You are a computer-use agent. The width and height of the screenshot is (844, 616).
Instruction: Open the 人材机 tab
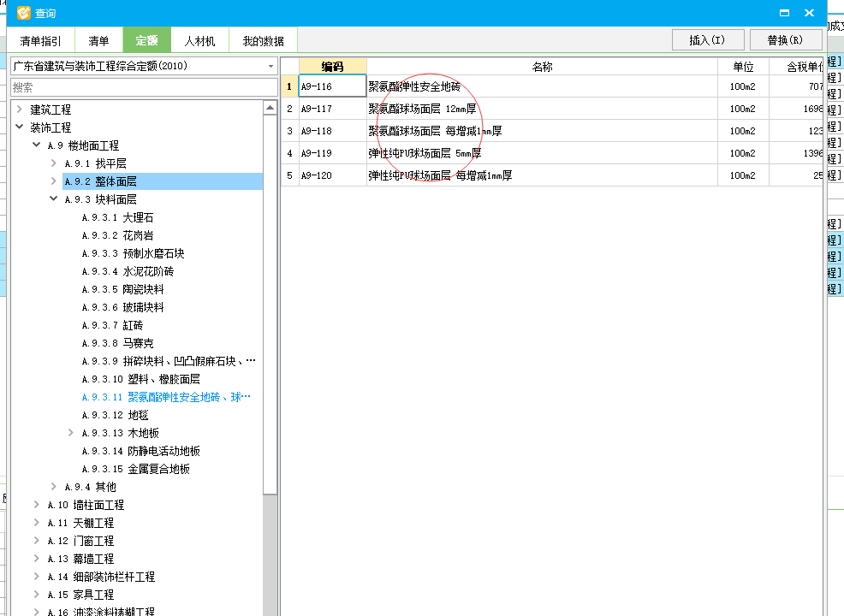tap(199, 41)
